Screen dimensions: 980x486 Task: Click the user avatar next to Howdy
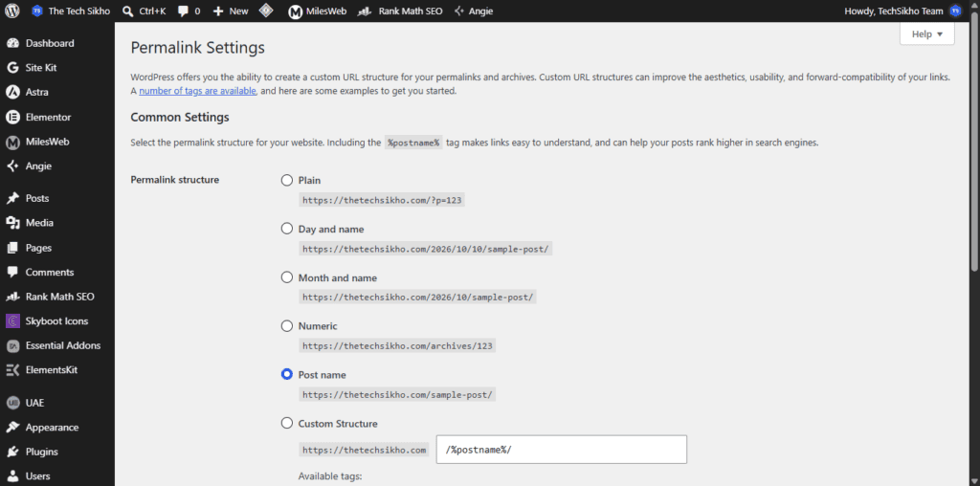[955, 11]
